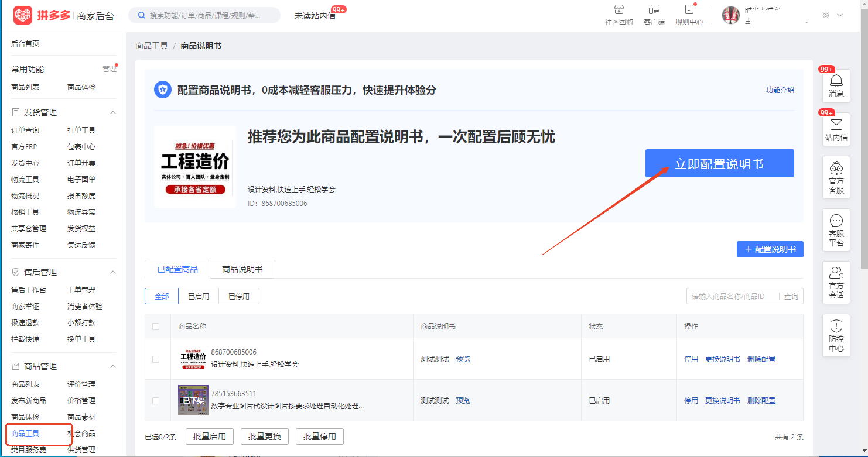This screenshot has height=457, width=868.
Task: Click the 批量更换 button
Action: tap(265, 437)
